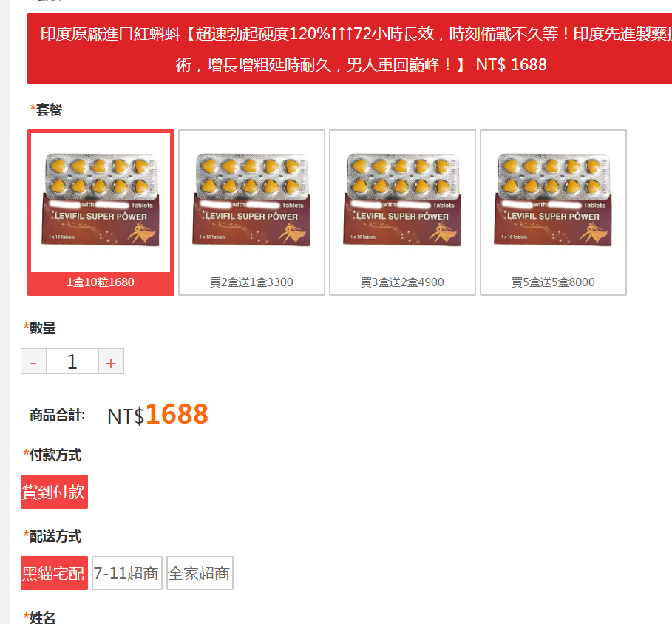Choose 黑貓宅配 delivery option
The height and width of the screenshot is (624, 672).
(54, 573)
